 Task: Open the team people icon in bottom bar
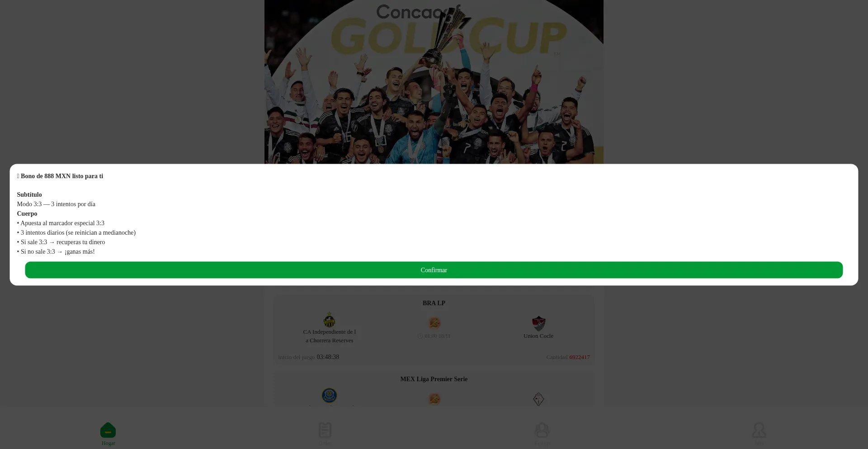point(542,430)
